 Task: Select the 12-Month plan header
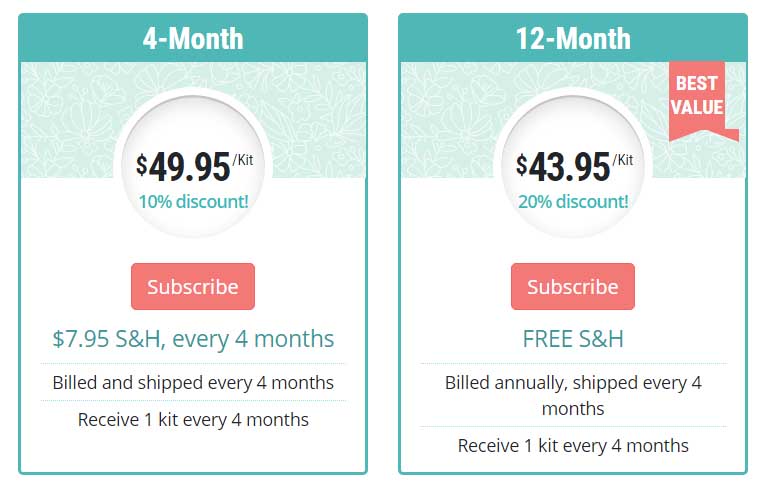(573, 38)
